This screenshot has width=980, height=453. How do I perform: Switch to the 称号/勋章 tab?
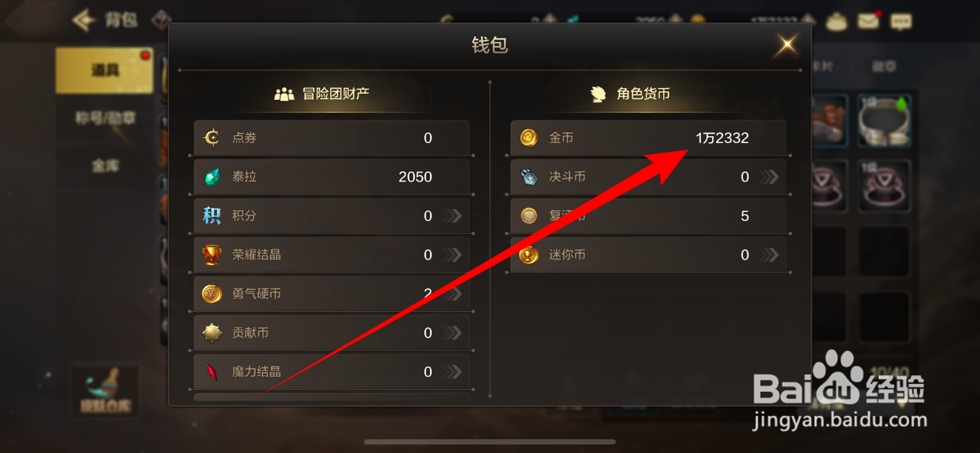(x=105, y=118)
